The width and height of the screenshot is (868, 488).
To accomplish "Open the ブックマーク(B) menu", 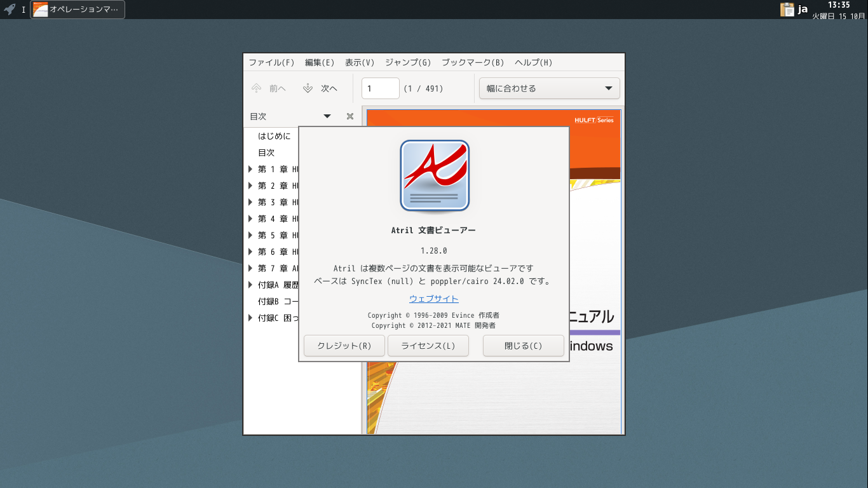I will pyautogui.click(x=473, y=62).
